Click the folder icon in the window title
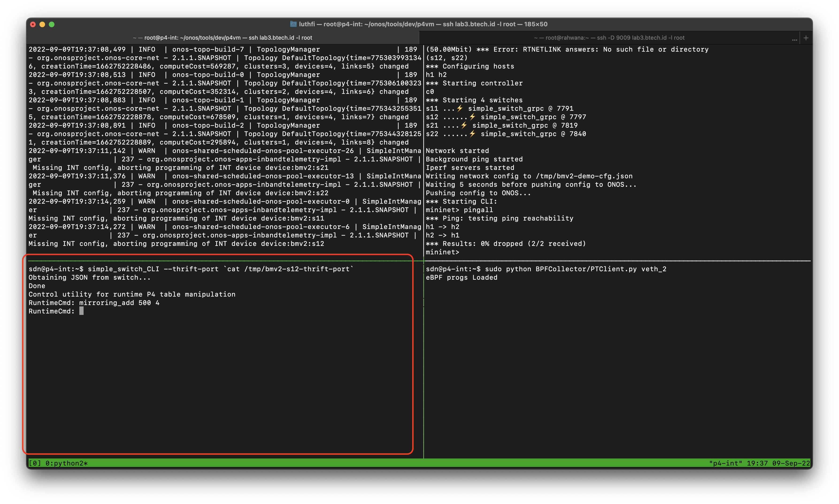839x504 pixels. click(293, 24)
